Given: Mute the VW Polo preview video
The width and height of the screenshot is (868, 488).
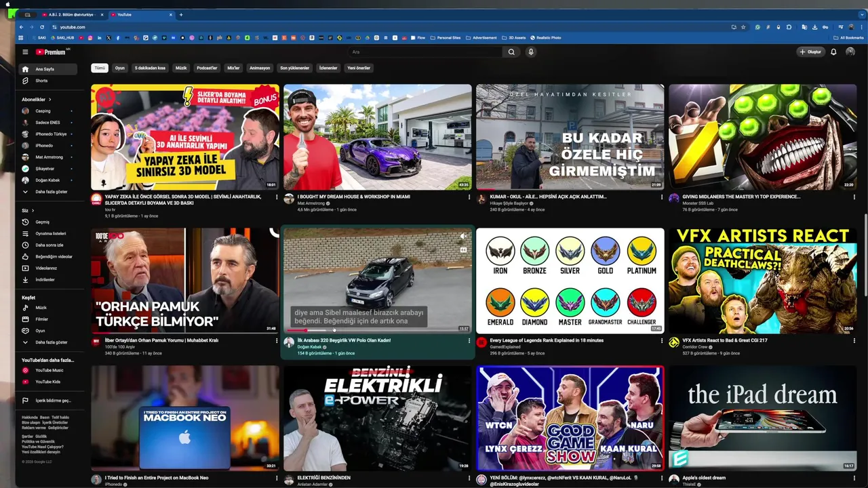Looking at the screenshot, I should pos(464,237).
